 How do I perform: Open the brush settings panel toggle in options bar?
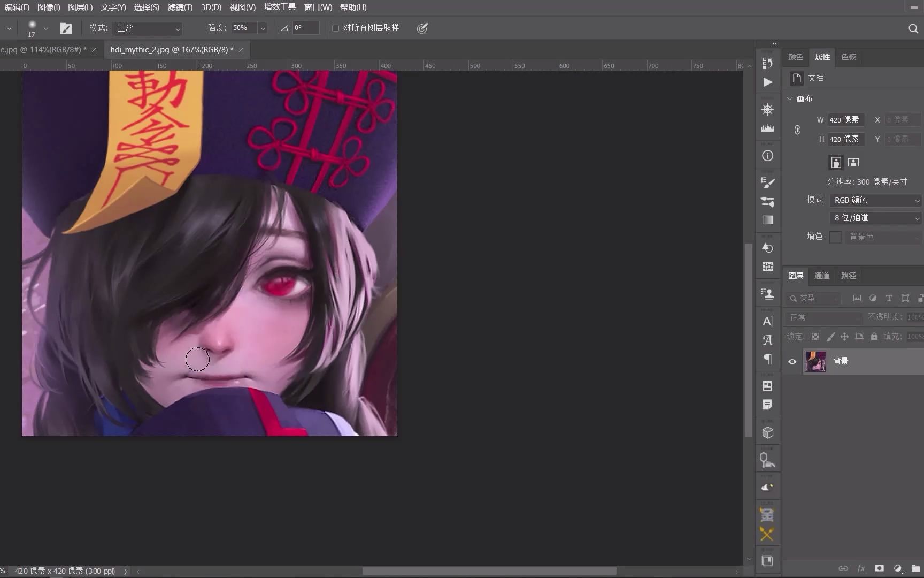[x=66, y=28]
